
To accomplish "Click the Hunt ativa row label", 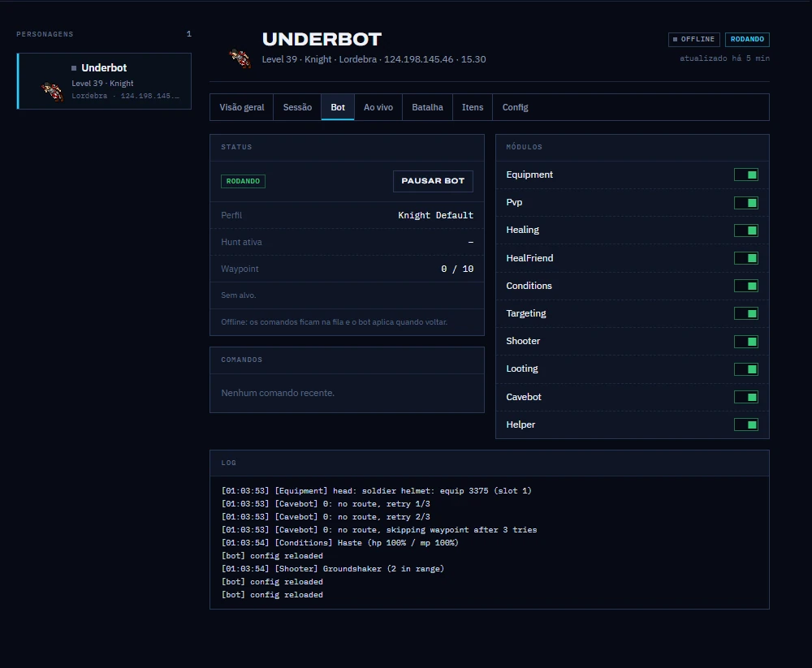I will 241,242.
